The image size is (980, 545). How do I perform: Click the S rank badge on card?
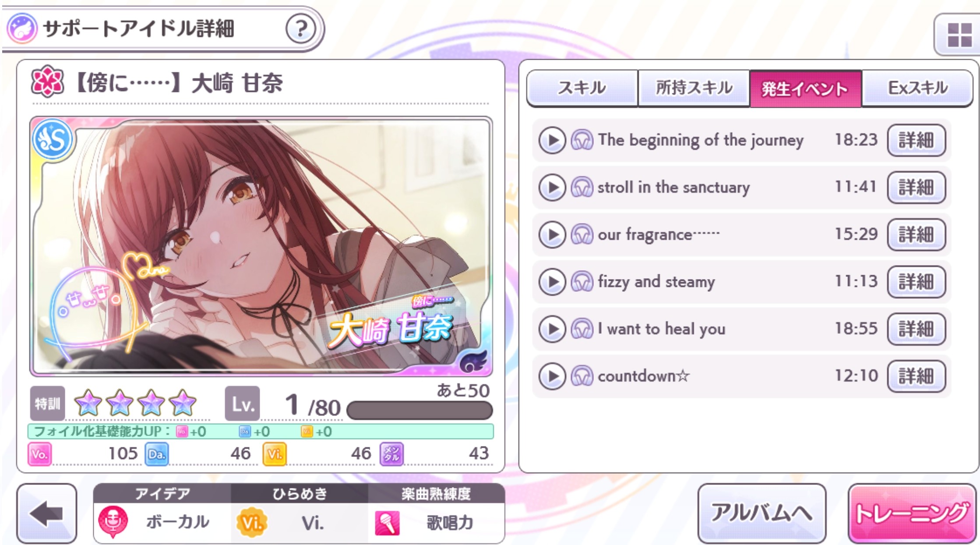coord(53,139)
